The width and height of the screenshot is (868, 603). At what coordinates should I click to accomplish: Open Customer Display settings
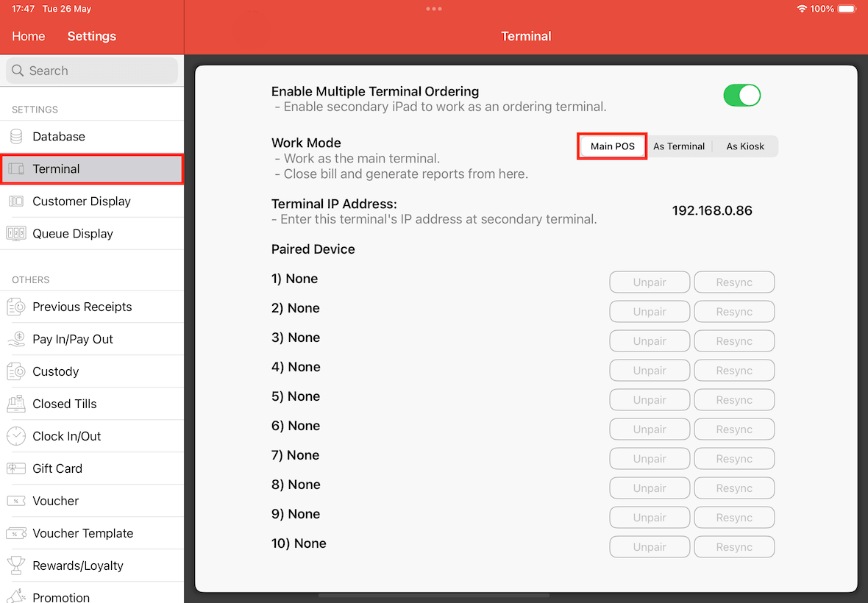tap(92, 201)
